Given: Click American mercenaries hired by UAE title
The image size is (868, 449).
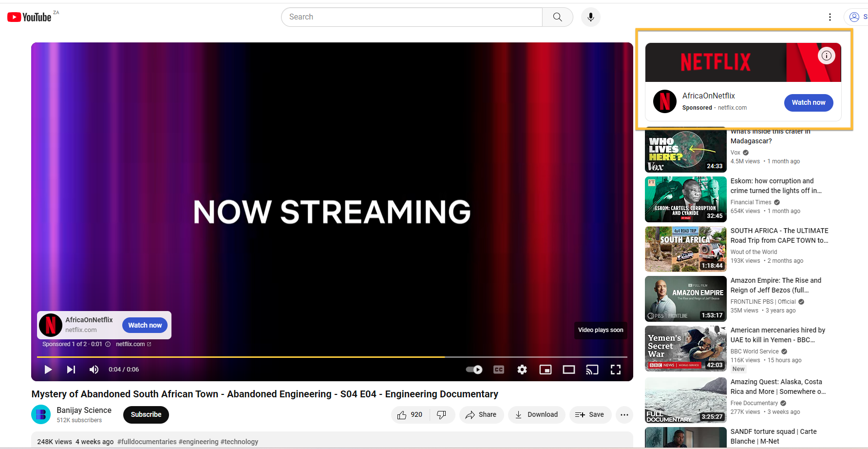Looking at the screenshot, I should point(778,335).
